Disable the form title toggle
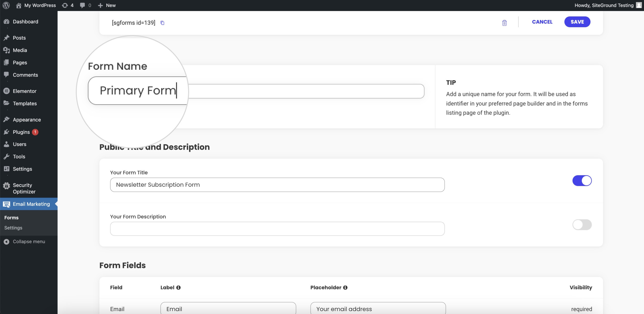Screen dimensions: 644x314 (582, 181)
